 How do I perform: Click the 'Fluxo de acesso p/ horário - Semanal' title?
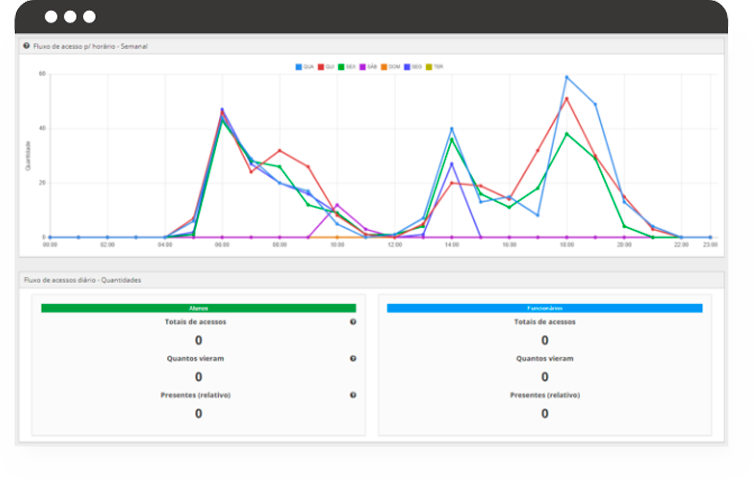(x=90, y=46)
